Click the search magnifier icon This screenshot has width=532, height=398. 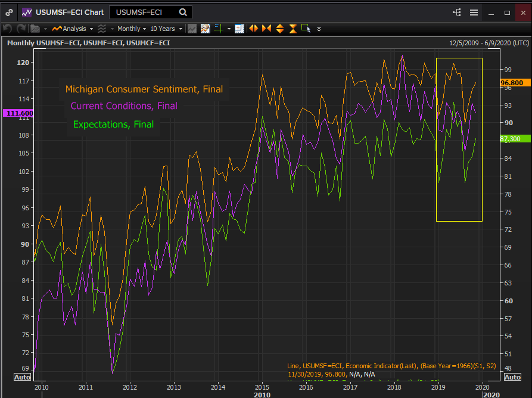click(x=183, y=12)
